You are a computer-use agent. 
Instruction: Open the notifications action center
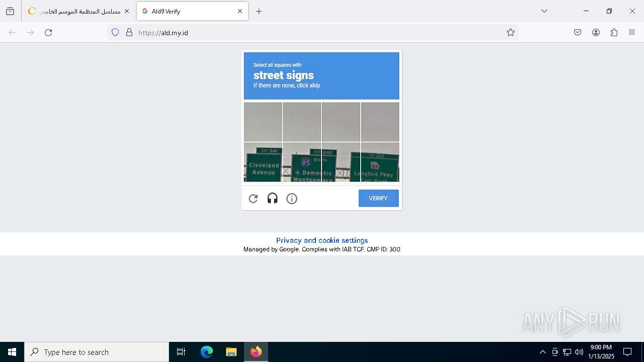pyautogui.click(x=627, y=352)
